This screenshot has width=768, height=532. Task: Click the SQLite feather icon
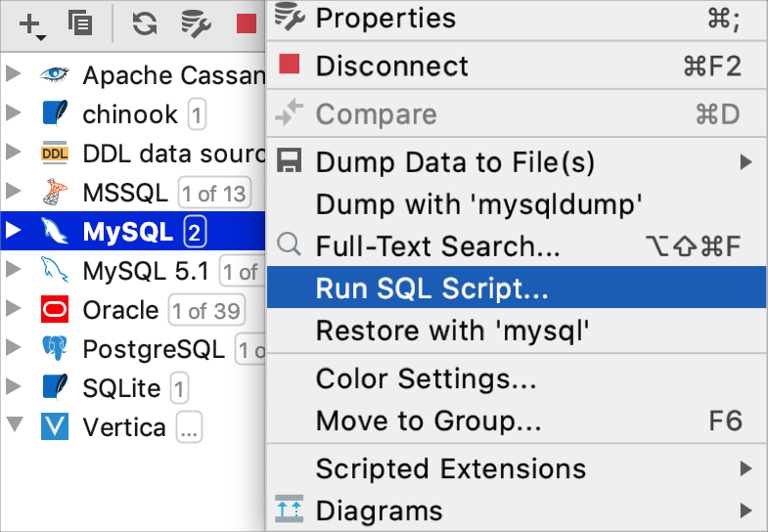click(55, 387)
